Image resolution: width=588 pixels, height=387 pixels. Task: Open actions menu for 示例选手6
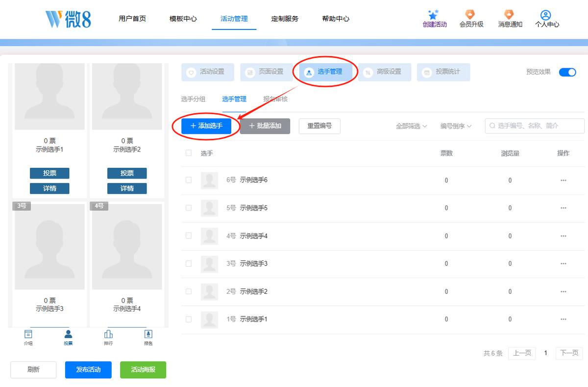tap(563, 181)
